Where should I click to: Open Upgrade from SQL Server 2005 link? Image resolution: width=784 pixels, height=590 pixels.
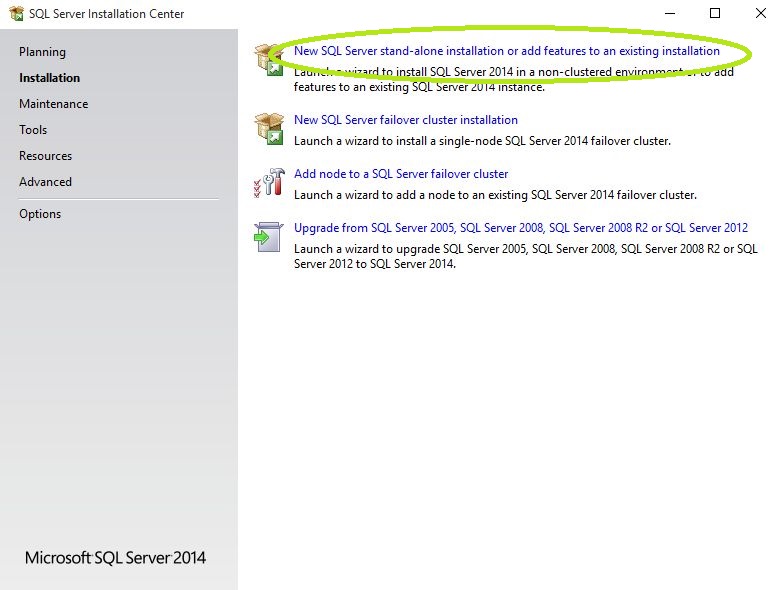(520, 228)
